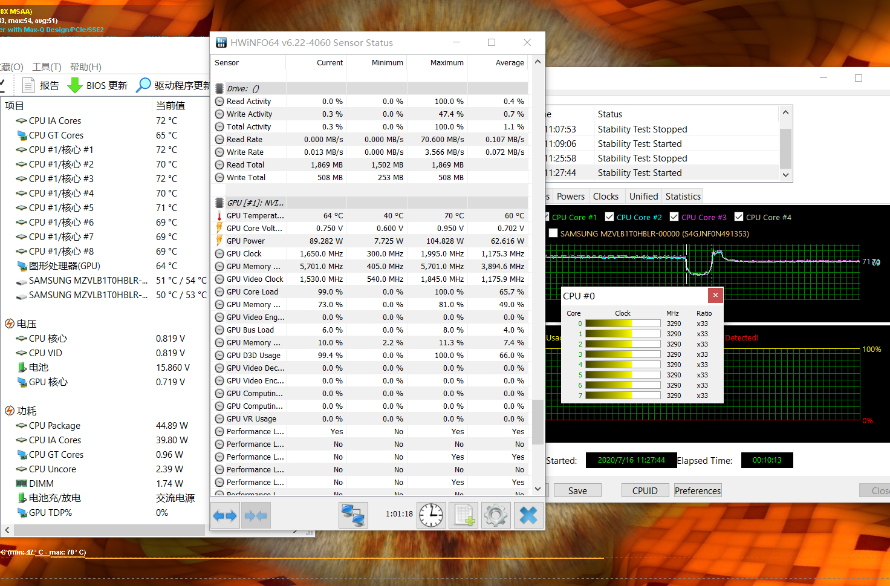This screenshot has width=890, height=586.
Task: Open the network monitors icon in HWiNFO toolbar
Action: pos(353,516)
